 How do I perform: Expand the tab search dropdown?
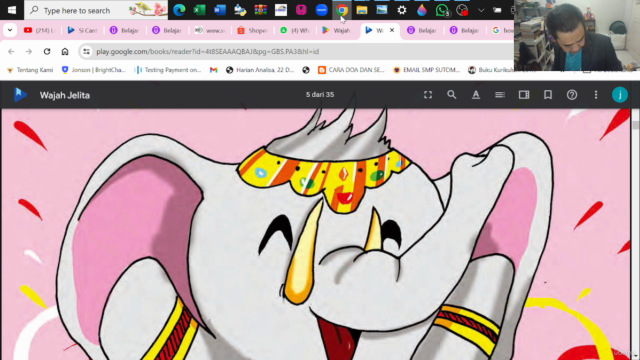pos(10,30)
